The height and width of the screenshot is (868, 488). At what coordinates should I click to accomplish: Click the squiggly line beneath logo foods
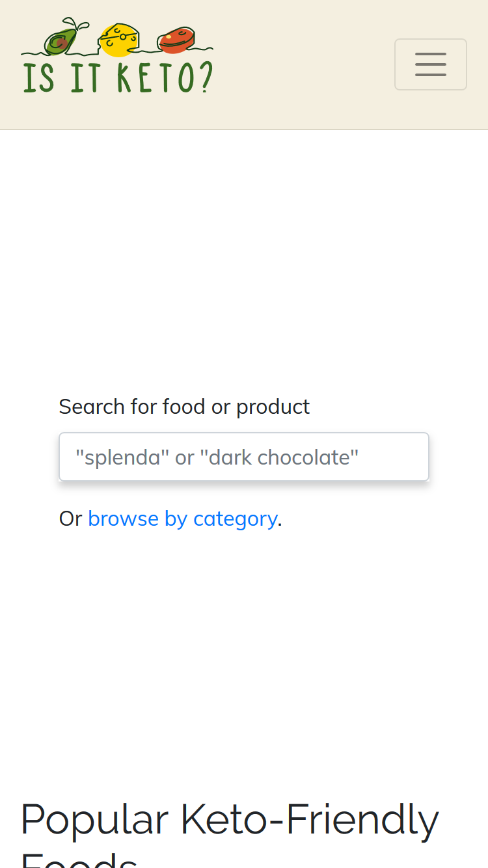pos(117,51)
